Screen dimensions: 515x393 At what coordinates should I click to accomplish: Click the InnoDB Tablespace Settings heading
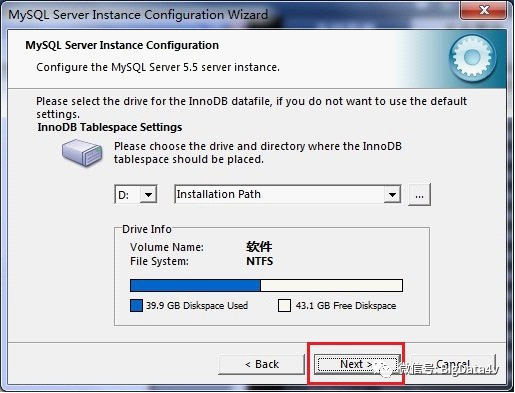[x=110, y=127]
